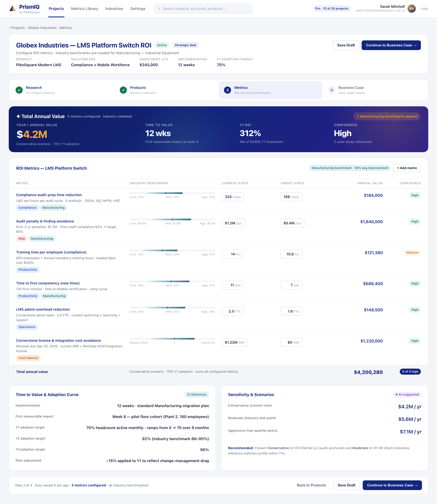
Task: Click the chevron before Business Case step
Action: [324, 90]
